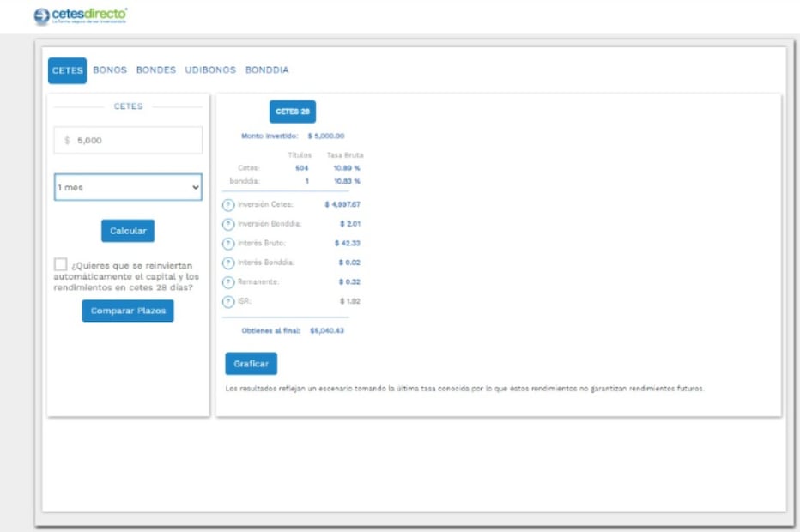Go to the UDIBONOS tab

pos(210,70)
